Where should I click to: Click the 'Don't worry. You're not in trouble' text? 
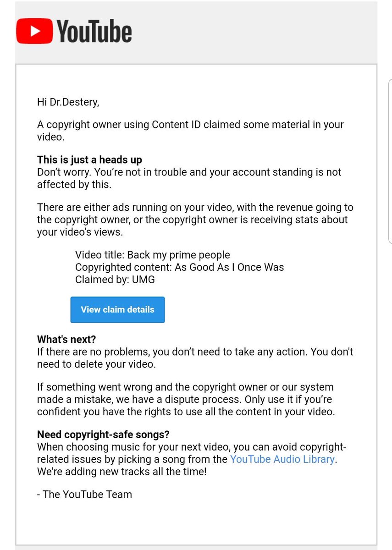(189, 178)
